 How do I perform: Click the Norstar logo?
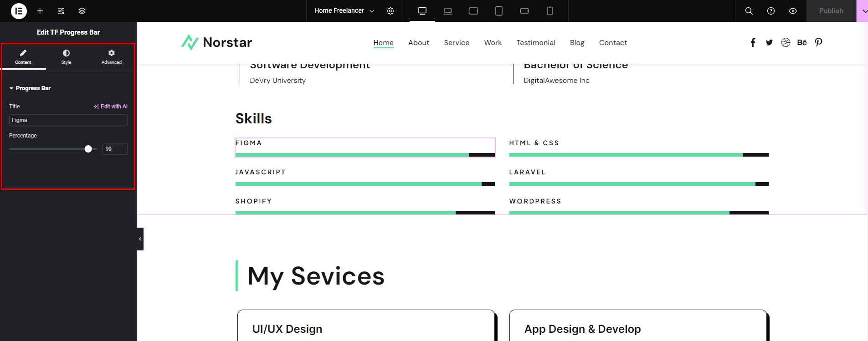tap(216, 42)
